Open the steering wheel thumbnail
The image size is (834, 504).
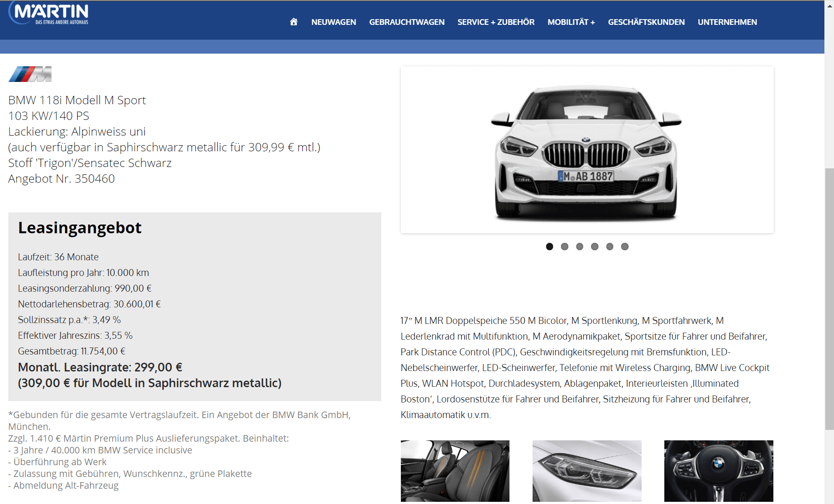pos(719,471)
